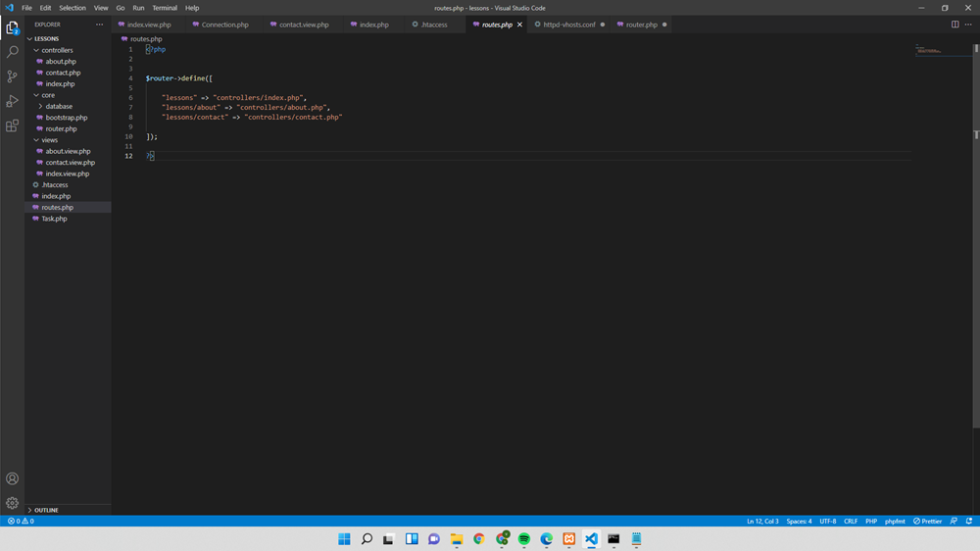Viewport: 980px width, 551px height.
Task: Click the phpfmt status bar item
Action: pos(895,521)
